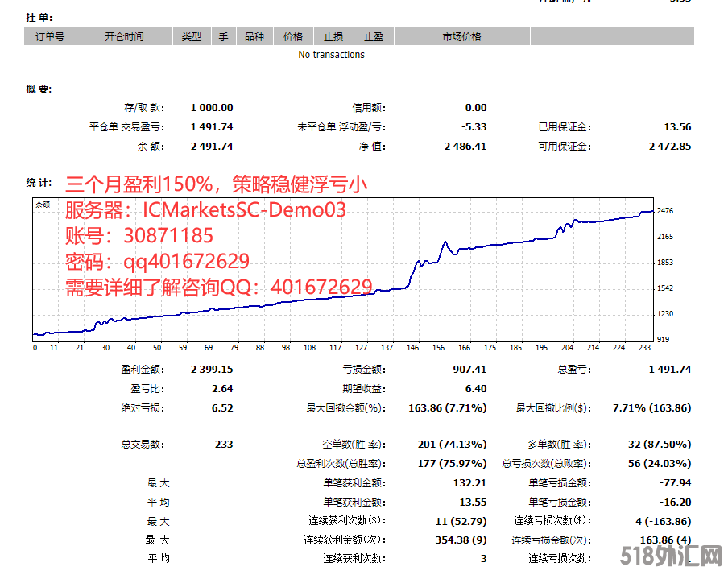Image resolution: width=728 pixels, height=575 pixels.
Task: Click the 订单号 column header
Action: pyautogui.click(x=50, y=37)
